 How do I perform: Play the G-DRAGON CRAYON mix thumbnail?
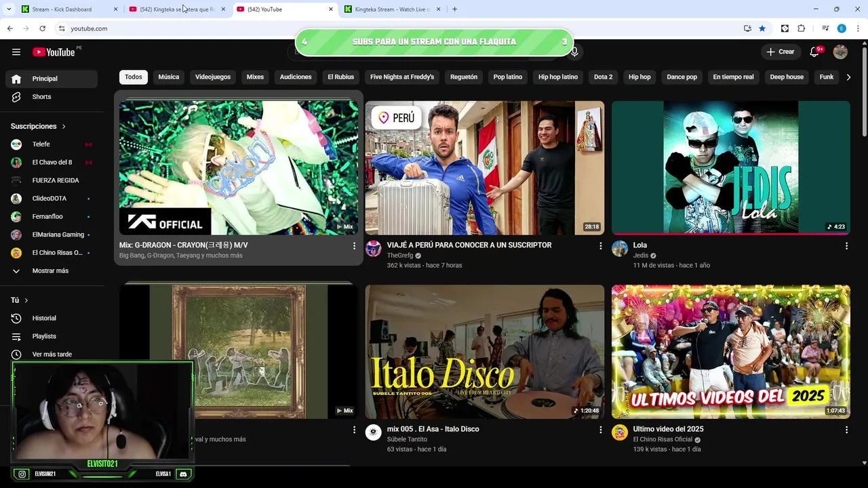click(239, 168)
